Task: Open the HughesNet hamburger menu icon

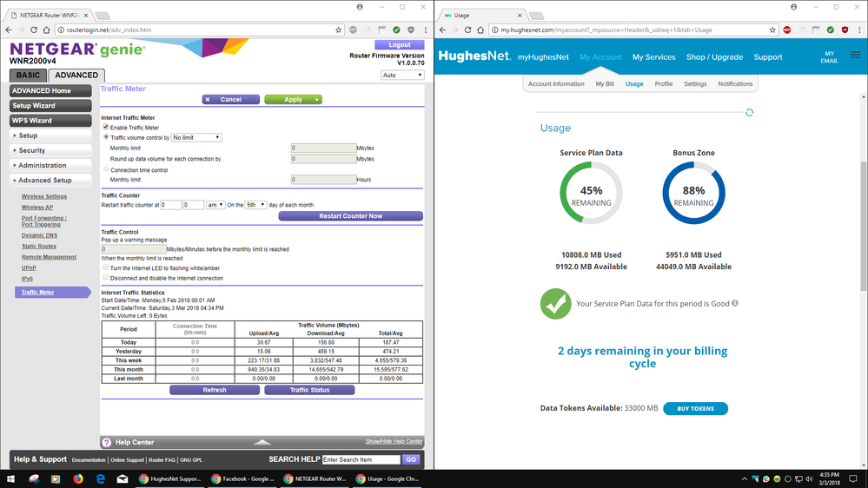Action: 855,56
